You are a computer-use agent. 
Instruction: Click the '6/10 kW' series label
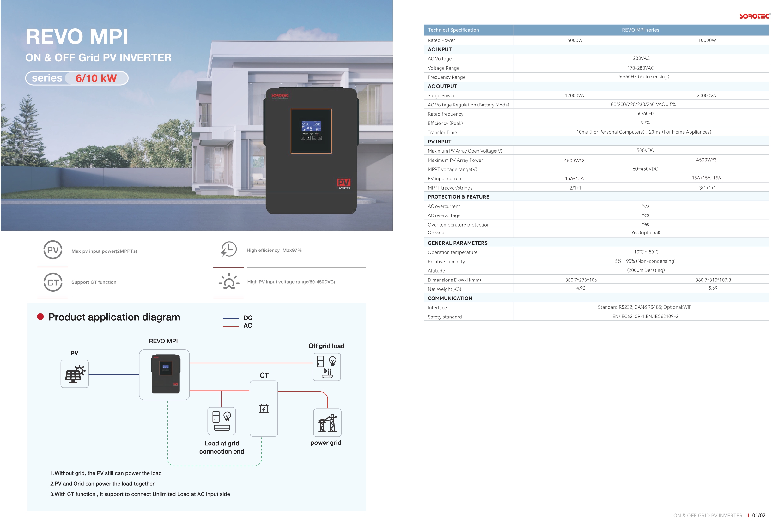(96, 78)
